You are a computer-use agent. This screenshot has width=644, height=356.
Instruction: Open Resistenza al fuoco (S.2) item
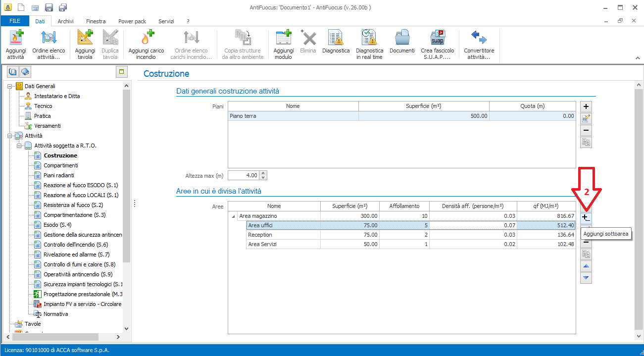click(x=73, y=205)
